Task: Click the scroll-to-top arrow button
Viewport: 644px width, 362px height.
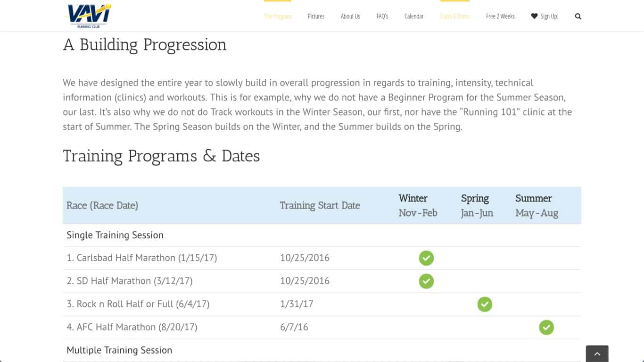Action: 597,354
